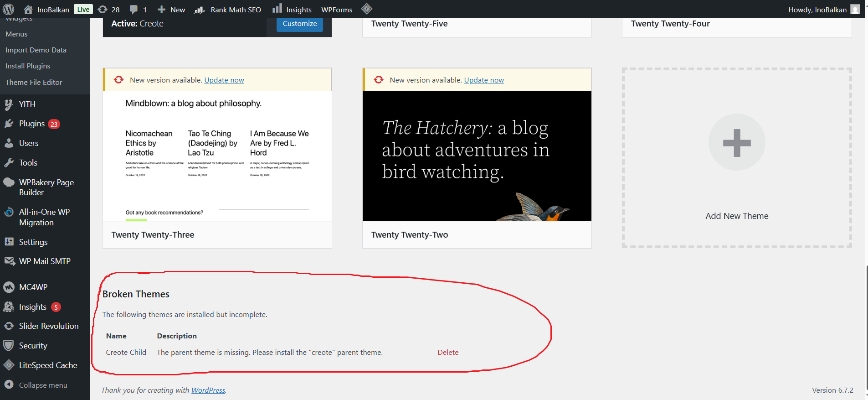Delete the broken Creote Child theme
This screenshot has height=400, width=868.
point(448,353)
